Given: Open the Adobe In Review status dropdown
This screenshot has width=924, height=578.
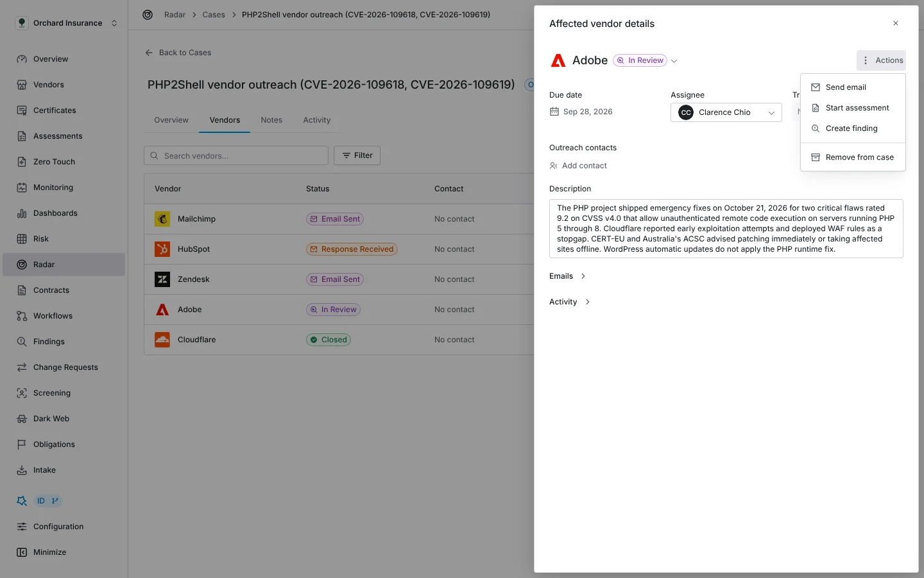Looking at the screenshot, I should (645, 60).
